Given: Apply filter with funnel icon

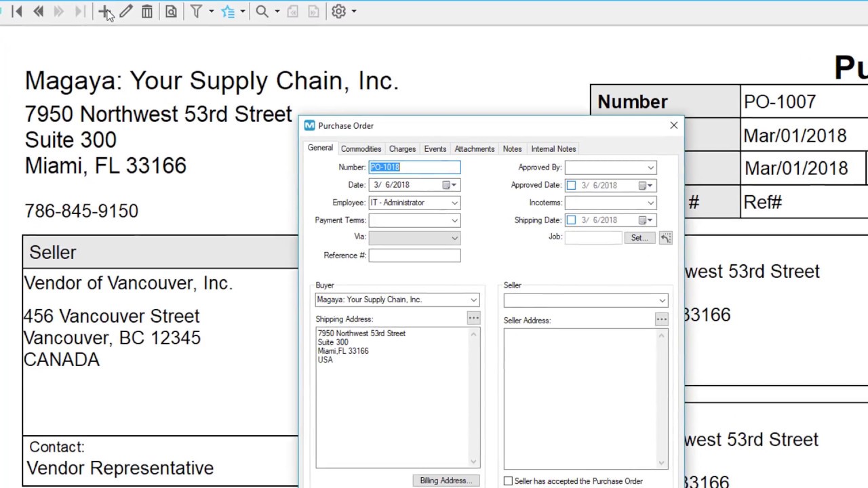Looking at the screenshot, I should [196, 12].
